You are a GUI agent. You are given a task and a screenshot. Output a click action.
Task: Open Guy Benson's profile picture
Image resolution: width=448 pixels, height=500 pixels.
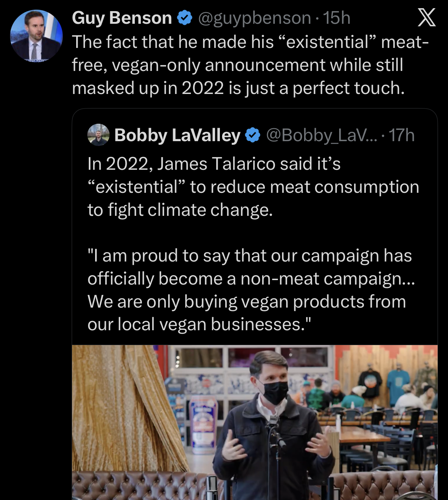36,36
